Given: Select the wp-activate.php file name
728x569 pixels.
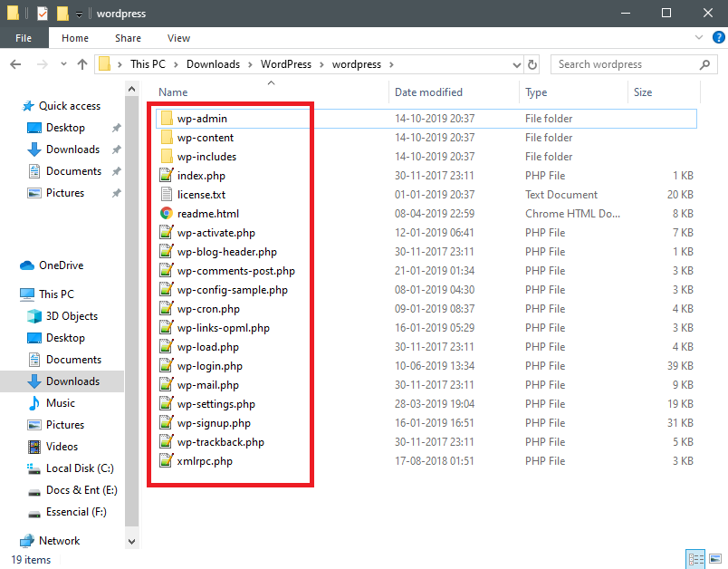Looking at the screenshot, I should pos(216,233).
